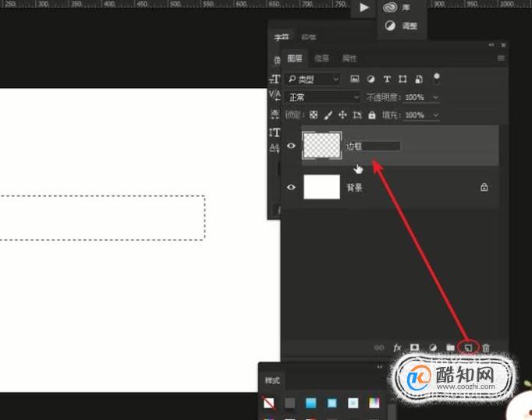The width and height of the screenshot is (532, 420).
Task: Add a layer style with fx icon
Action: point(397,348)
